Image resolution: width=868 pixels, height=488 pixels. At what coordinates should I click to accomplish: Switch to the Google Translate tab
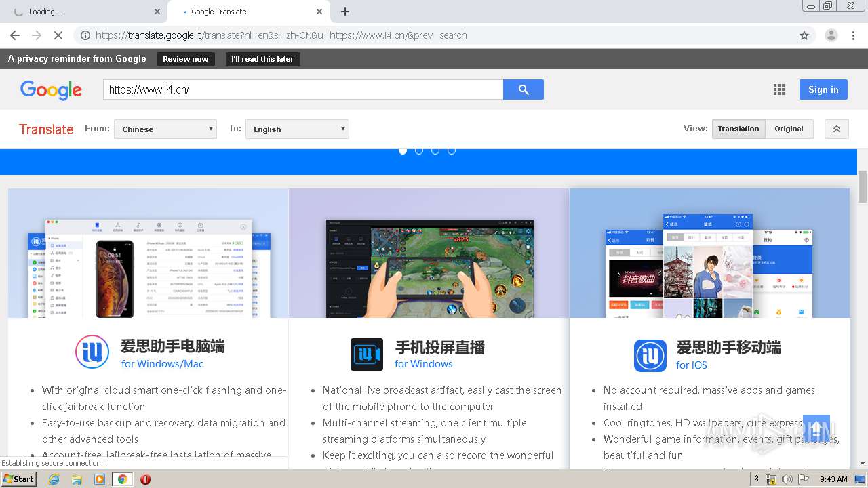pyautogui.click(x=248, y=12)
